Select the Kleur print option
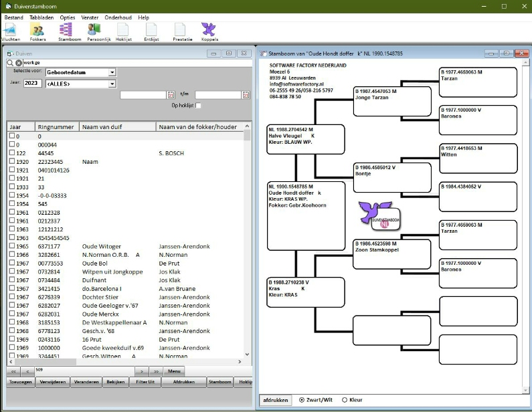The height and width of the screenshot is (412, 532). click(345, 400)
